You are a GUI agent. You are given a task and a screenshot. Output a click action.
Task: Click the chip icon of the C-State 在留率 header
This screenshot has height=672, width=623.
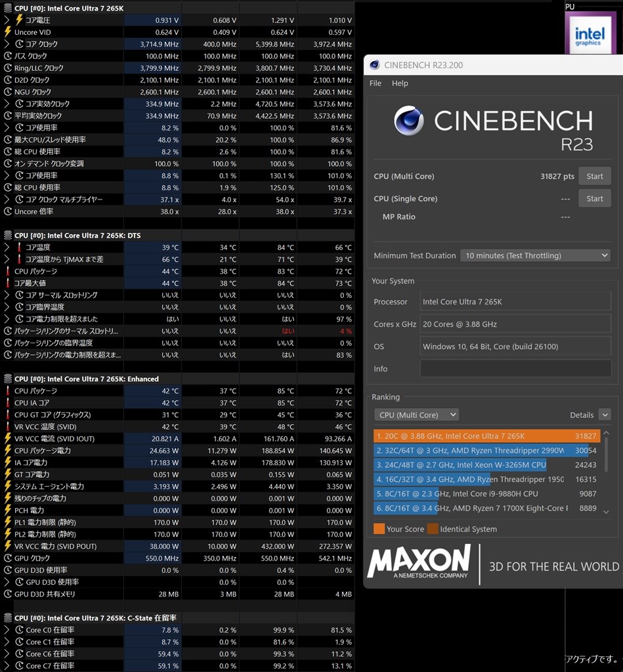8,618
